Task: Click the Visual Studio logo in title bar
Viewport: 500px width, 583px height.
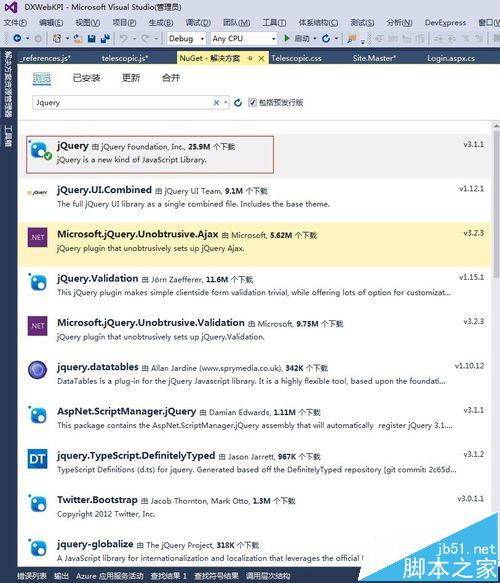Action: click(x=12, y=7)
